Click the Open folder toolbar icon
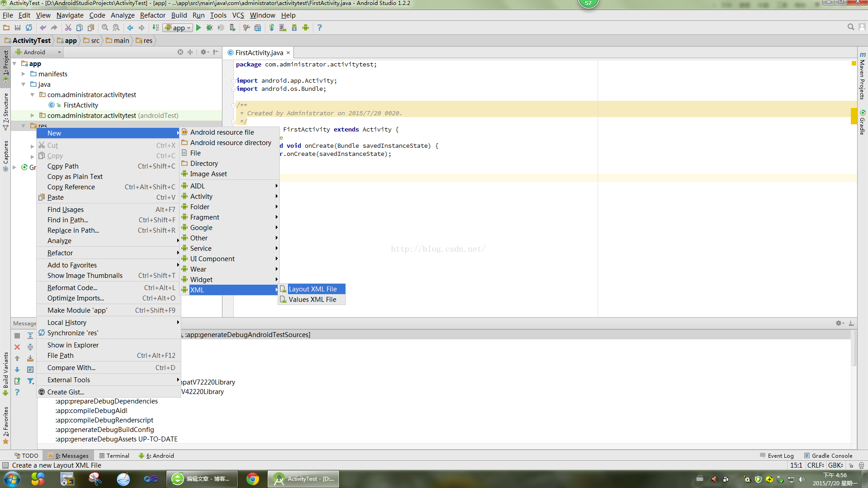The image size is (868, 488). point(6,28)
